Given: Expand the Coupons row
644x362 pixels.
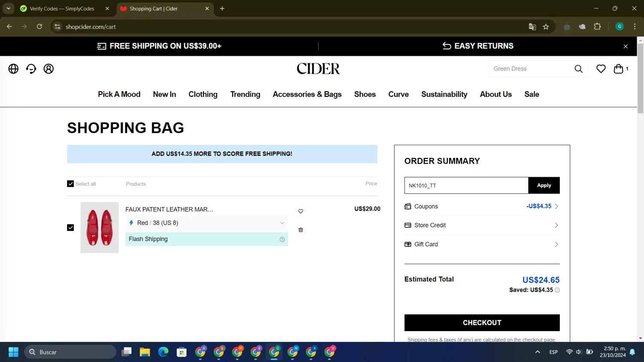Looking at the screenshot, I should pyautogui.click(x=482, y=206).
